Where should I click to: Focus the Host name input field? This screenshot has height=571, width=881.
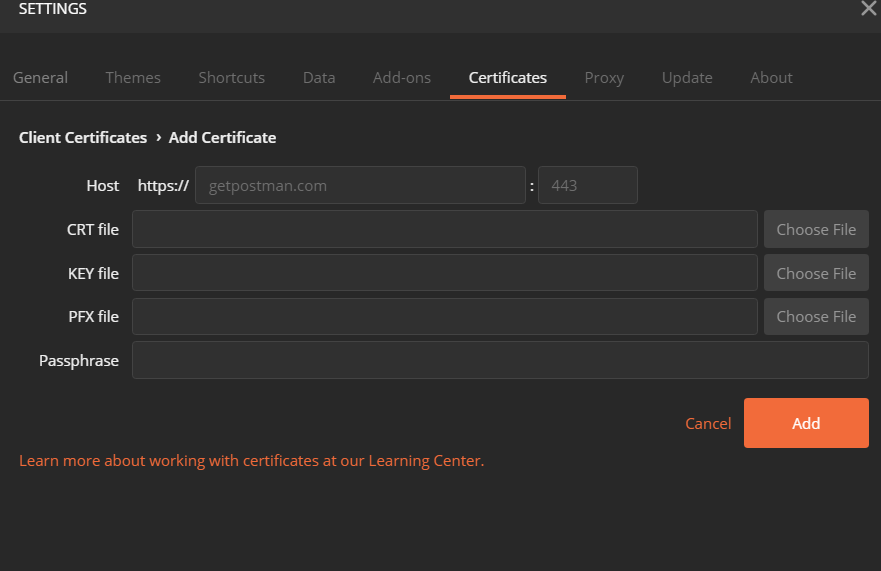pyautogui.click(x=360, y=185)
